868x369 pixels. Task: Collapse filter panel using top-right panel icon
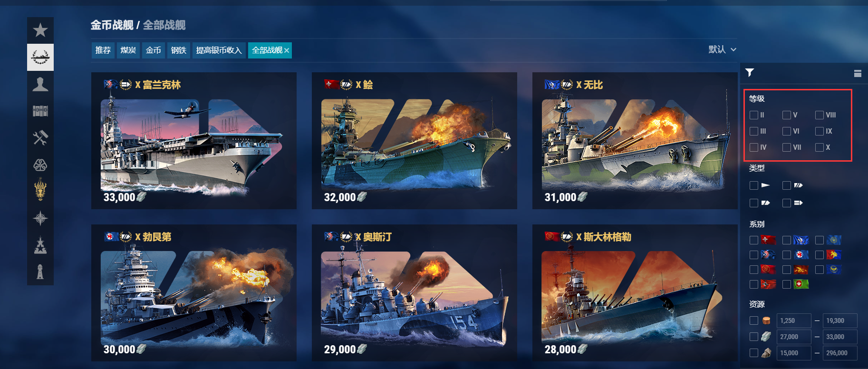(x=858, y=73)
